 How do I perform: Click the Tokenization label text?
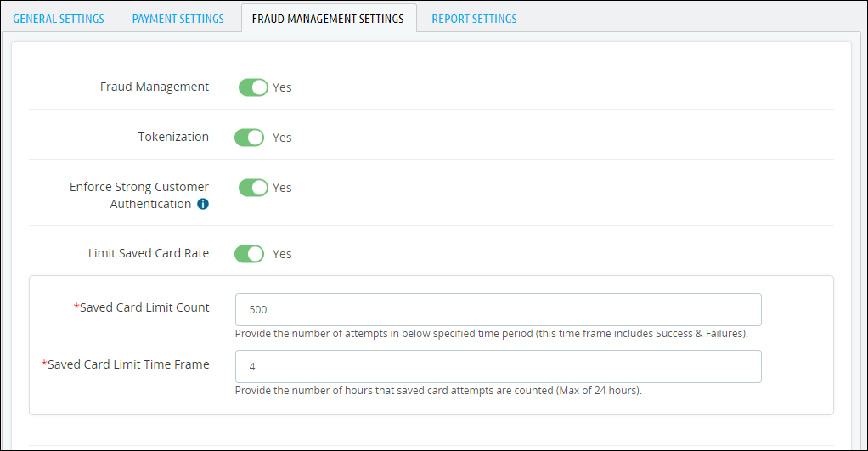point(173,137)
